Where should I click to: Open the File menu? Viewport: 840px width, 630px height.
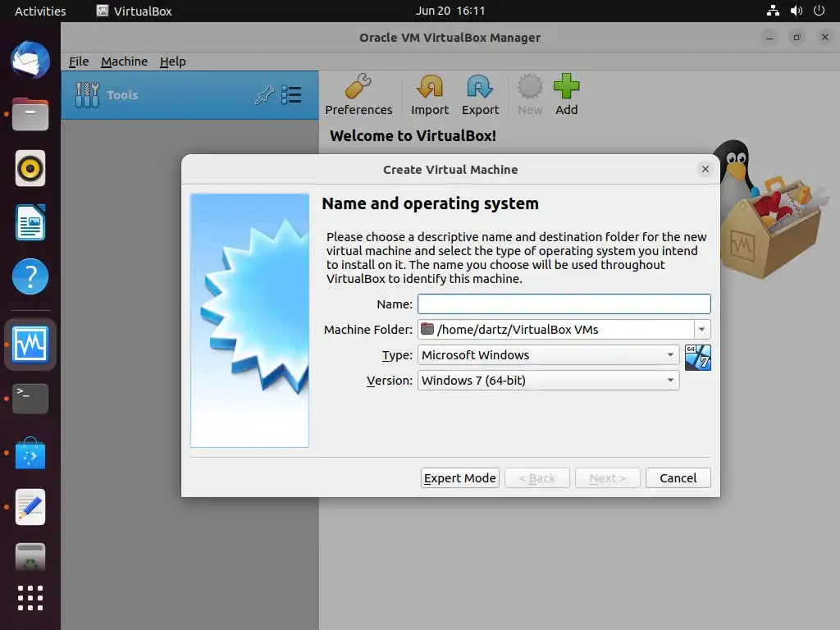78,62
